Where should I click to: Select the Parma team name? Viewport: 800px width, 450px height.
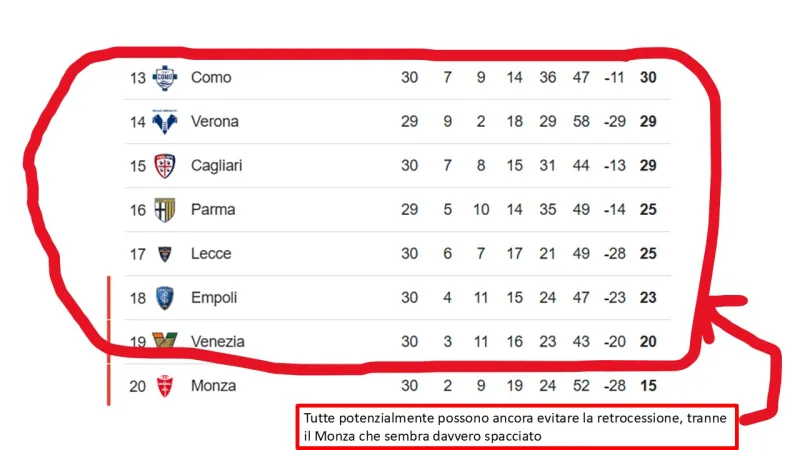213,210
